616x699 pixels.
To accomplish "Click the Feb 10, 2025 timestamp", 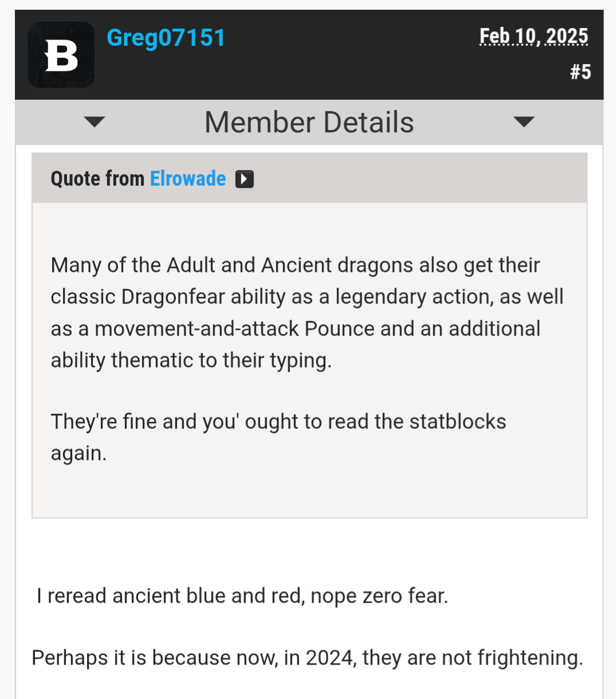I will 534,36.
